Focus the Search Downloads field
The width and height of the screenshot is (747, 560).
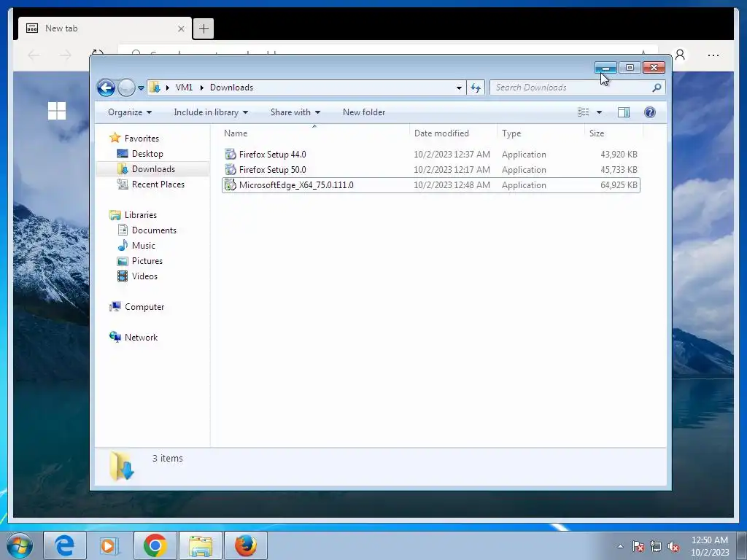click(570, 87)
